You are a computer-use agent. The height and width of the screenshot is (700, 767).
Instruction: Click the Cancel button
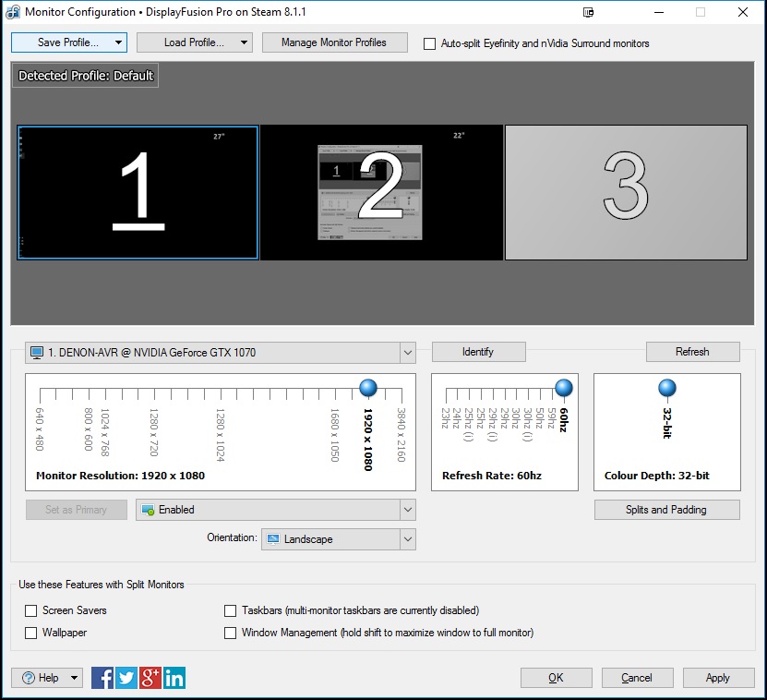638,678
